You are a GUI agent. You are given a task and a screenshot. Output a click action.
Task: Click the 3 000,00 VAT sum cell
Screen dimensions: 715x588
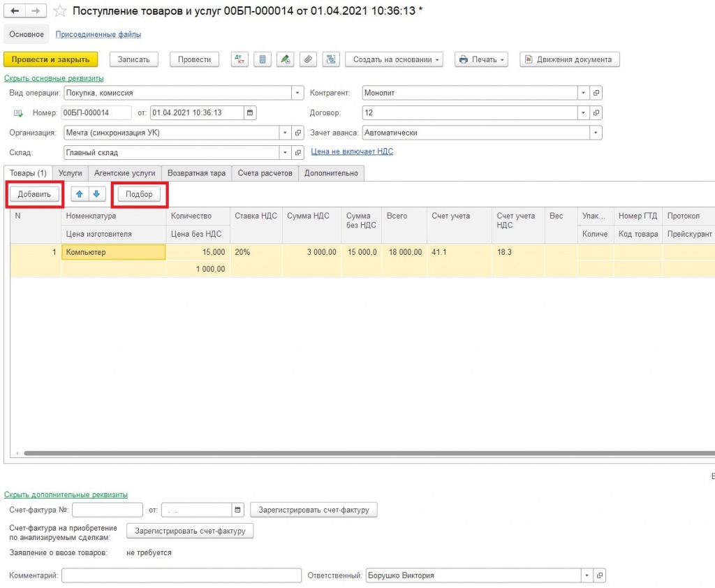tap(311, 252)
